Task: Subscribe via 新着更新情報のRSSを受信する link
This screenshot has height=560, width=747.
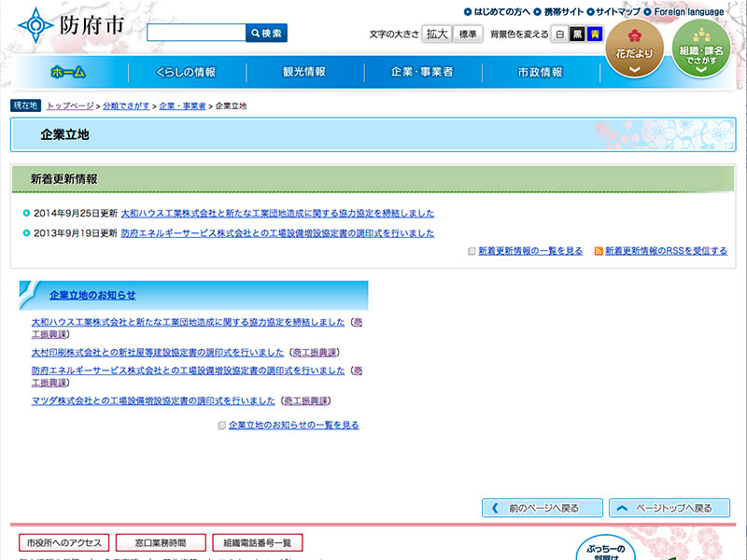Action: point(666,251)
